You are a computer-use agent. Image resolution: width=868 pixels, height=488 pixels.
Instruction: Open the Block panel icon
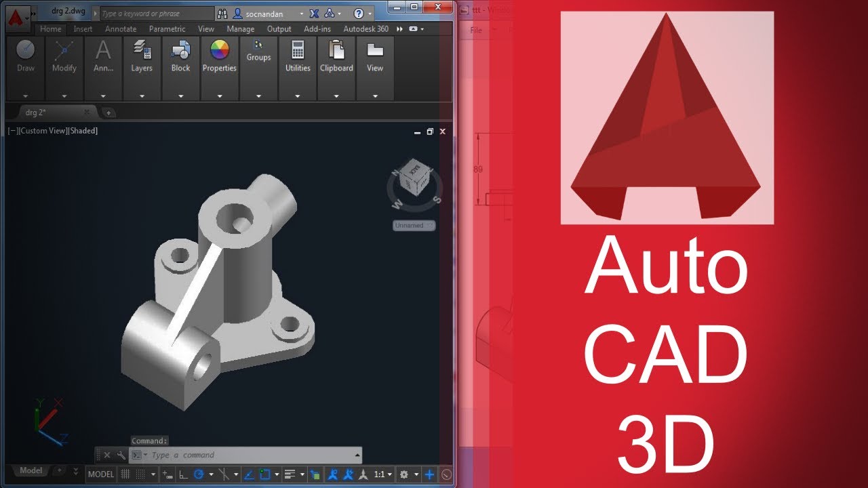(x=180, y=49)
